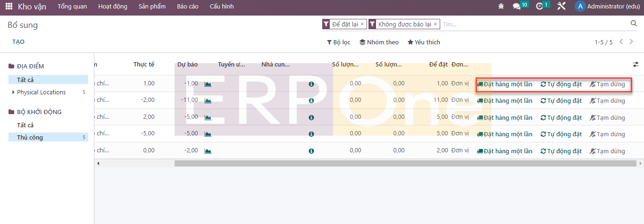Remove the 'Không được báo lại' filter tag
This screenshot has width=644, height=224.
tap(435, 24)
